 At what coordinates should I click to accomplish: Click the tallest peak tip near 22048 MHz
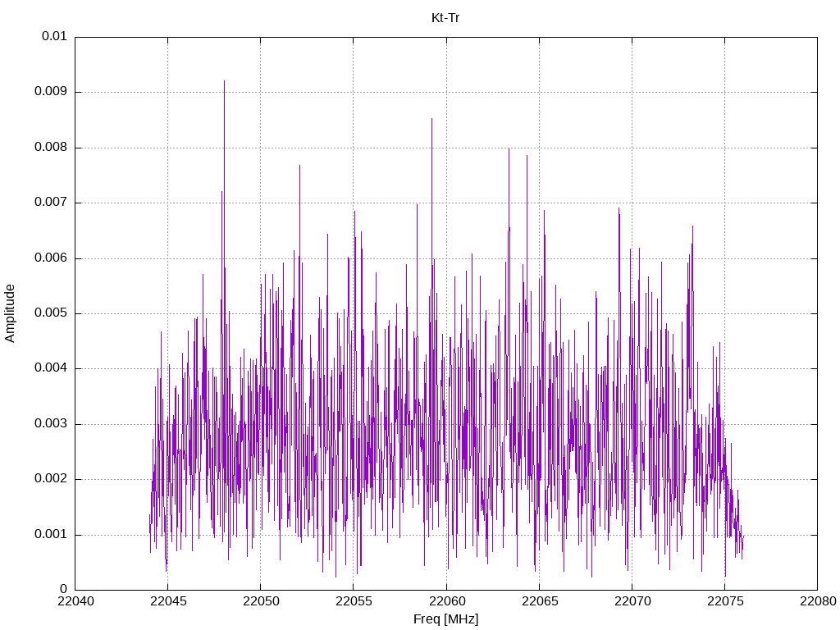click(224, 81)
